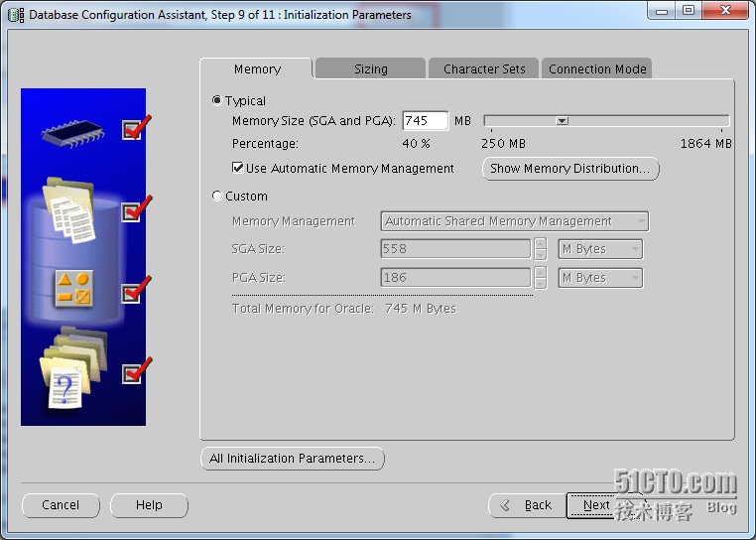The image size is (756, 540).
Task: Open PGA Size units dropdown
Action: pos(600,278)
